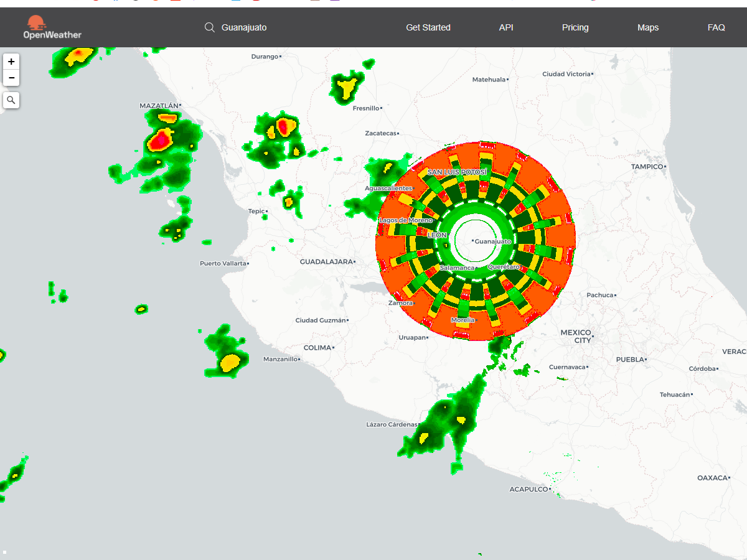
Task: Click the OpenWeather logo
Action: tap(52, 27)
